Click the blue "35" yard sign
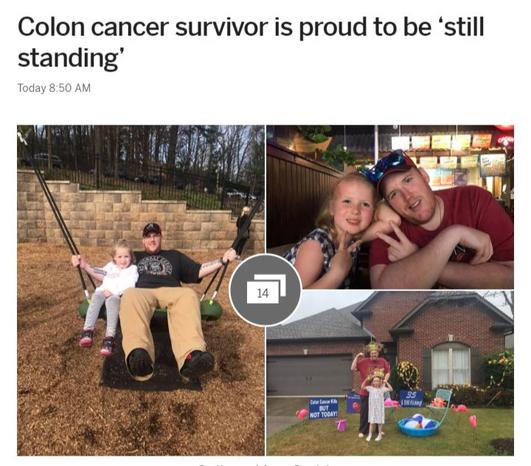This screenshot has width=531, height=466. [411, 398]
